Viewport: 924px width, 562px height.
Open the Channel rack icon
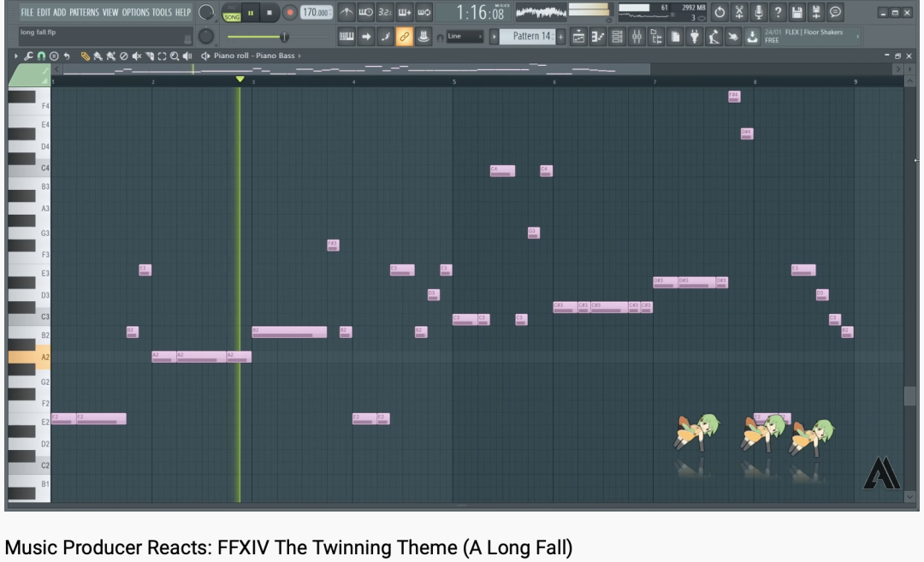[x=617, y=37]
